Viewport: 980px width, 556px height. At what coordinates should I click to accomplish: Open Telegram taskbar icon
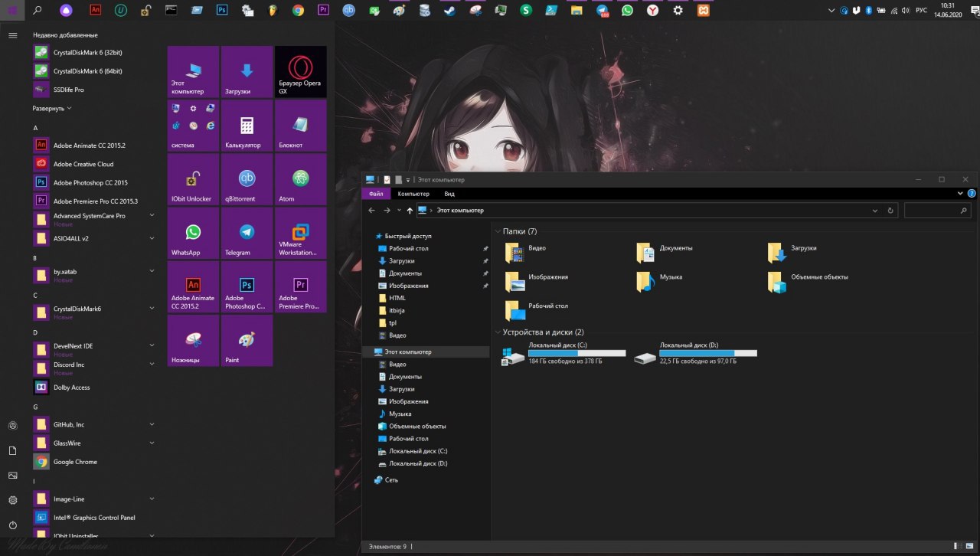[x=602, y=11]
